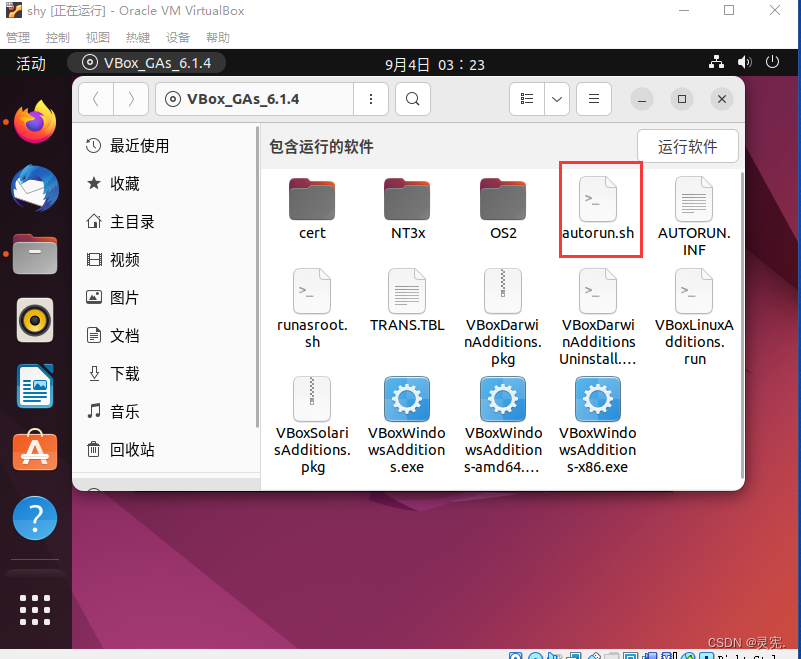The height and width of the screenshot is (659, 801).
Task: Open VirtualBox 设备 menu
Action: pos(178,37)
